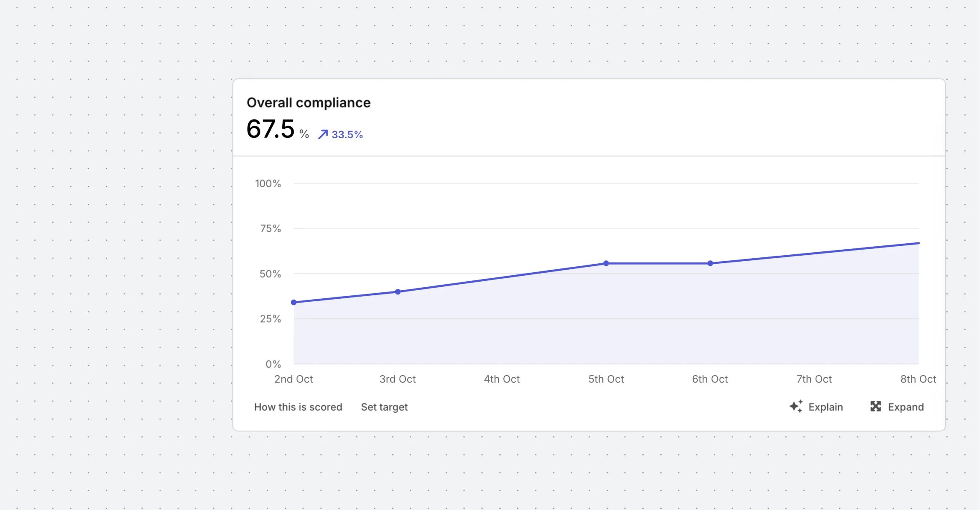The height and width of the screenshot is (510, 980).
Task: Click the 4th Oct axis label
Action: (x=502, y=379)
